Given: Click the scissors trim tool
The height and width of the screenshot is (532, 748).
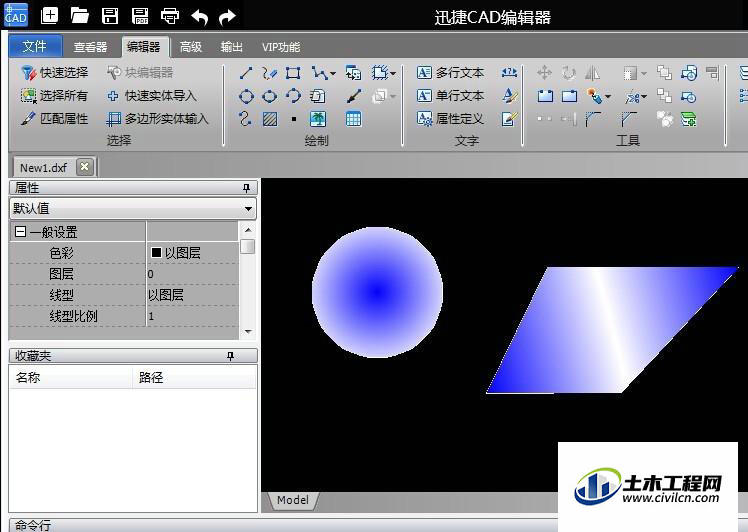Looking at the screenshot, I should click(x=632, y=97).
